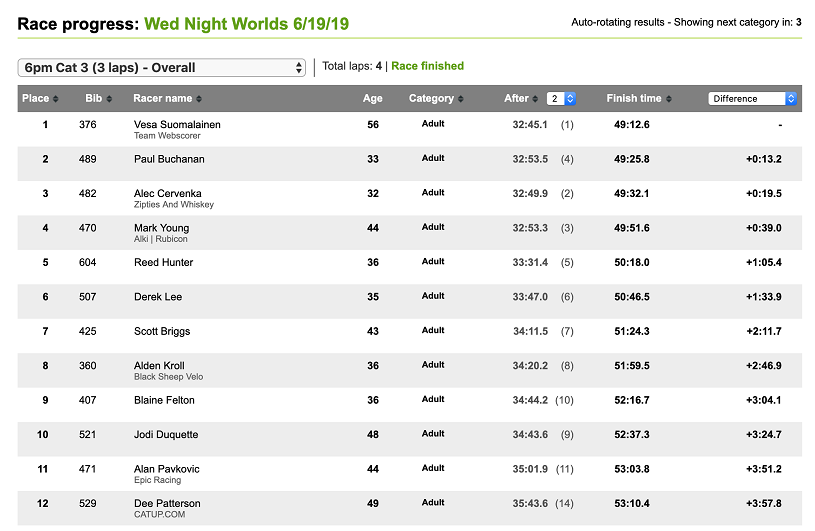815x531 pixels.
Task: Select Reed Hunter in fifth place
Action: click(x=163, y=262)
